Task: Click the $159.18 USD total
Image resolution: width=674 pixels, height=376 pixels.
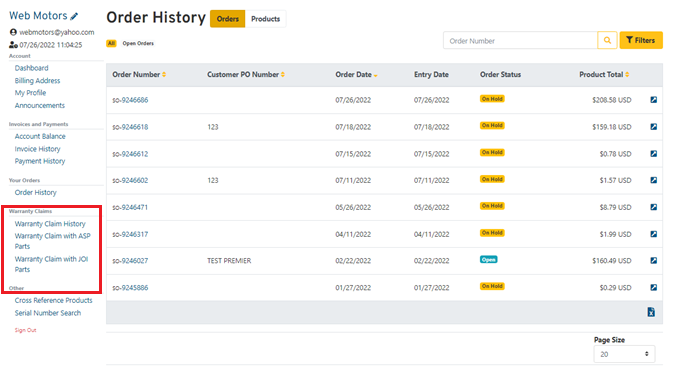Action: click(x=612, y=127)
